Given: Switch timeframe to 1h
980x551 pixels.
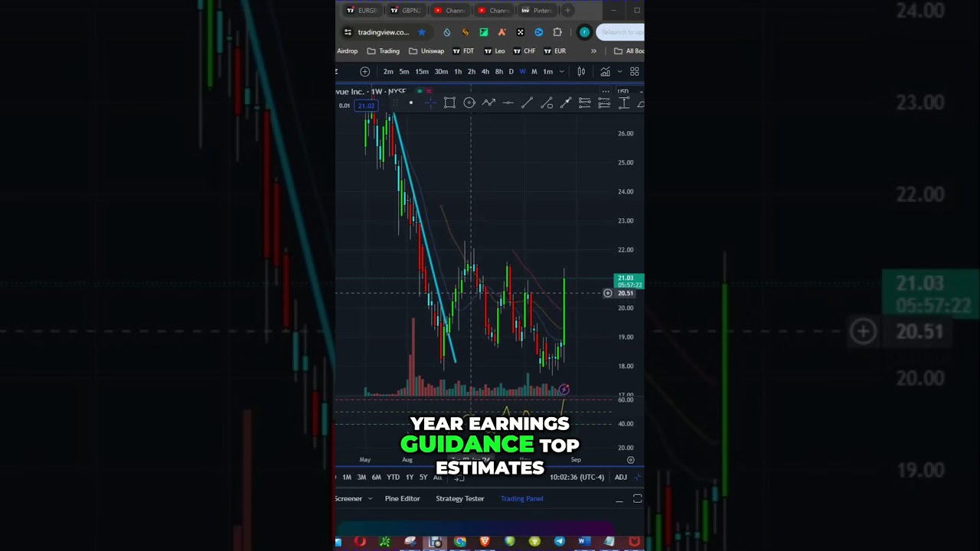Looking at the screenshot, I should 458,72.
